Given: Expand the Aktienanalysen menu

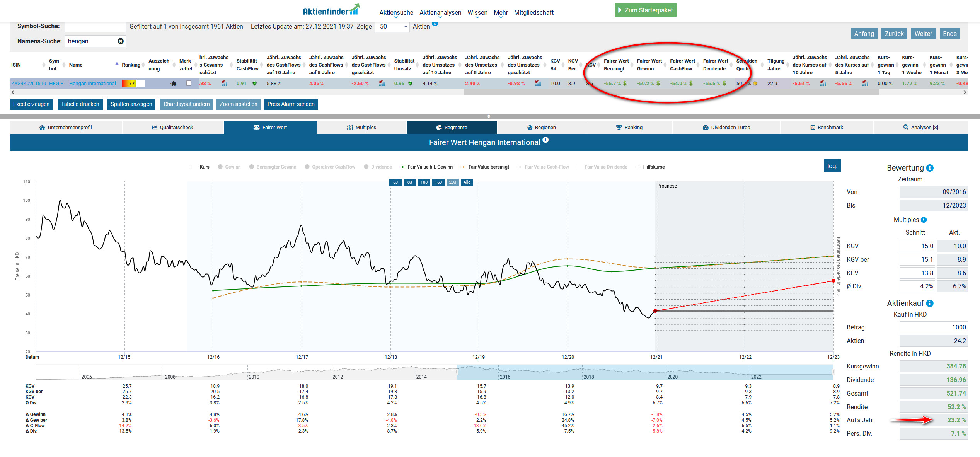Looking at the screenshot, I should click(440, 13).
